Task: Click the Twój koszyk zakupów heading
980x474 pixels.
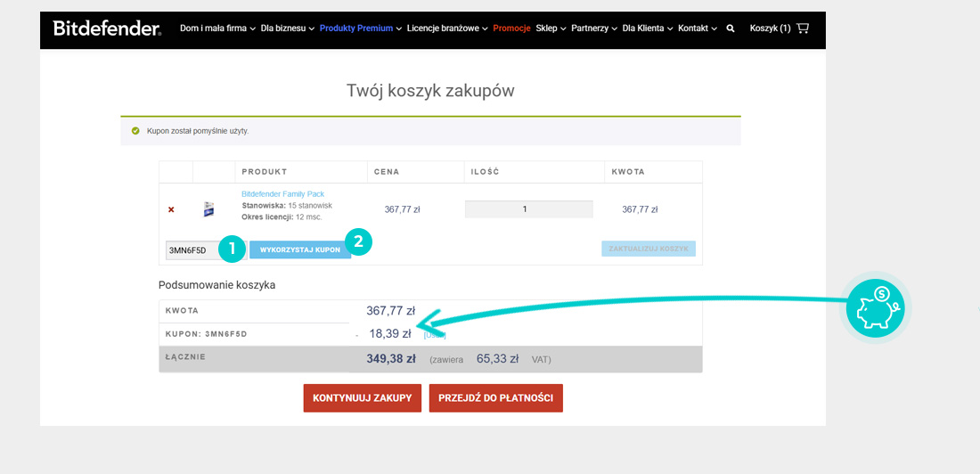Action: pyautogui.click(x=430, y=91)
